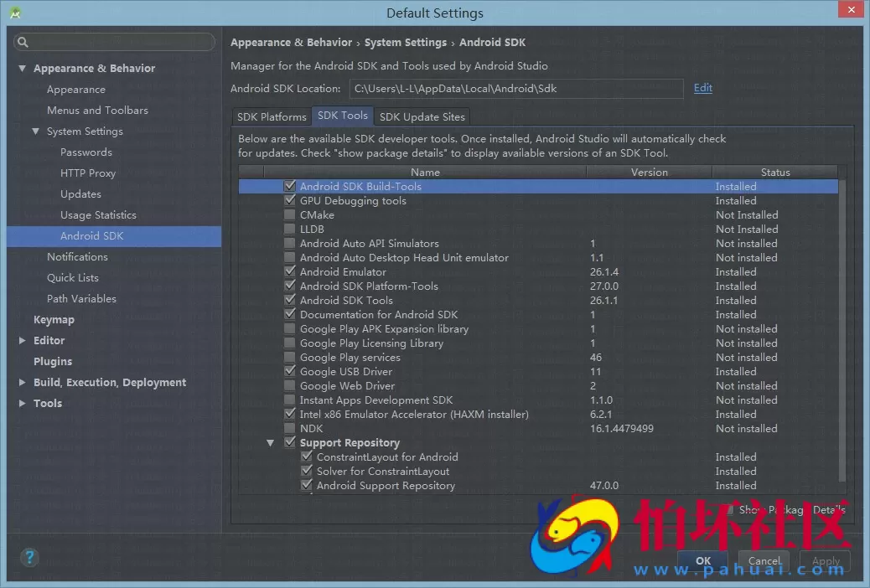Collapse the Support Repository node
This screenshot has width=870, height=588.
270,442
